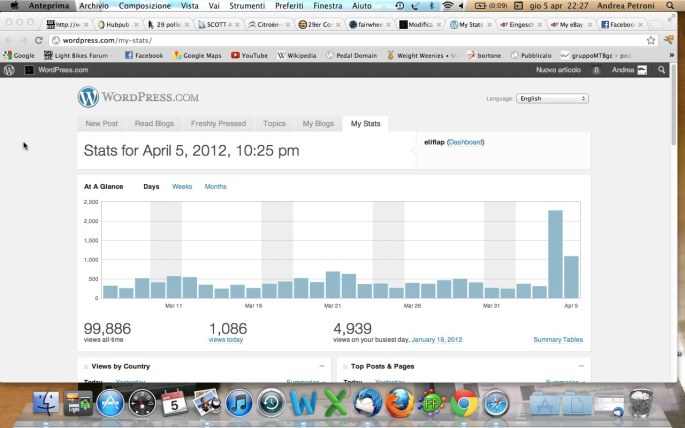Click the WordPress logo in the admin bar
Screen dimensions: 685x428
coord(9,71)
